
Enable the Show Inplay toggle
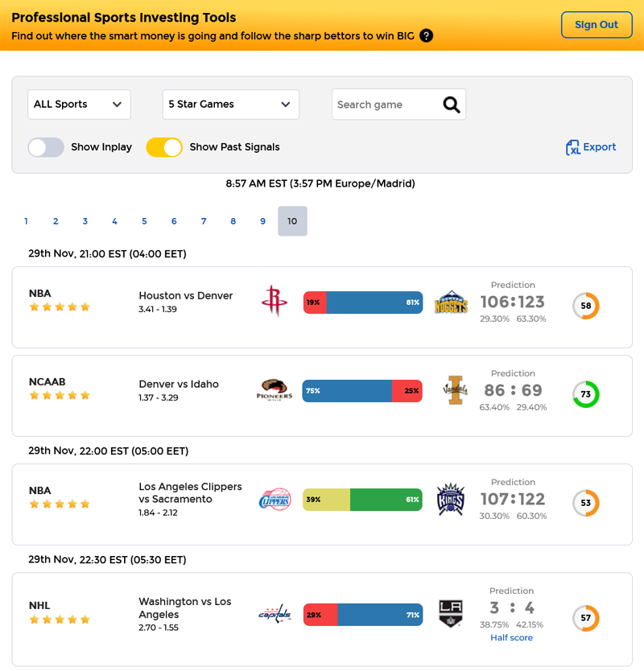tap(46, 147)
